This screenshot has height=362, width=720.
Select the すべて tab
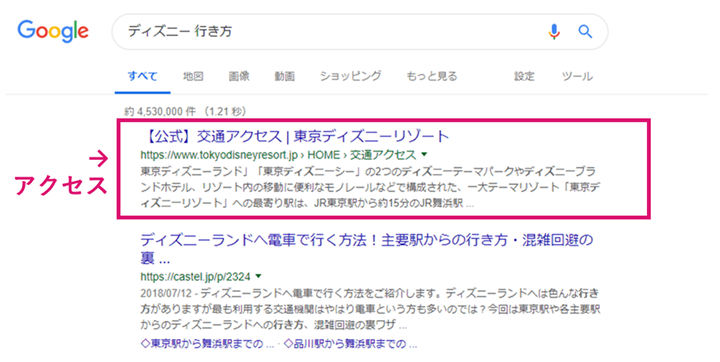(142, 76)
